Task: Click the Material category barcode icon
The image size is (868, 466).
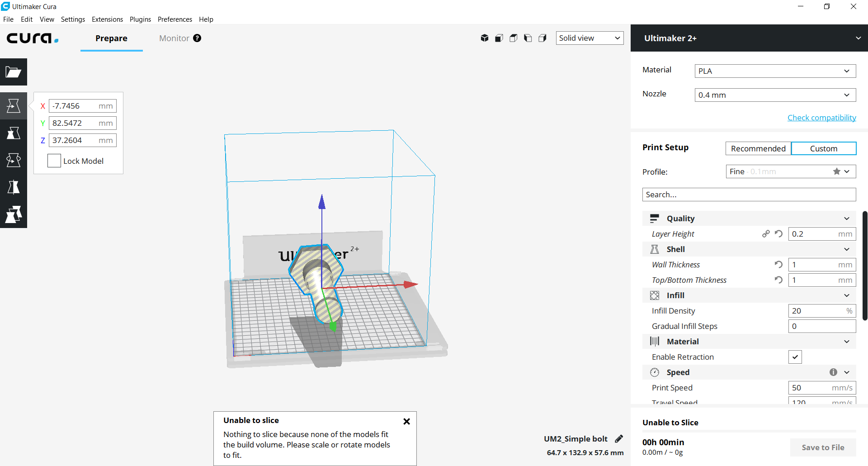Action: coord(655,342)
